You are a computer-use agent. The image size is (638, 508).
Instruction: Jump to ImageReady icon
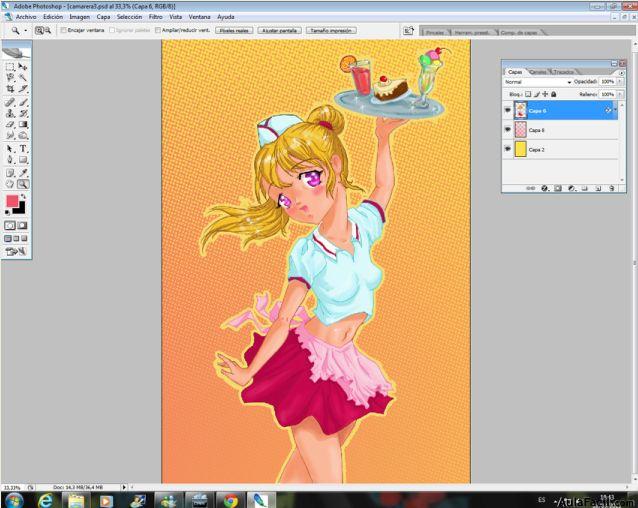[16, 252]
